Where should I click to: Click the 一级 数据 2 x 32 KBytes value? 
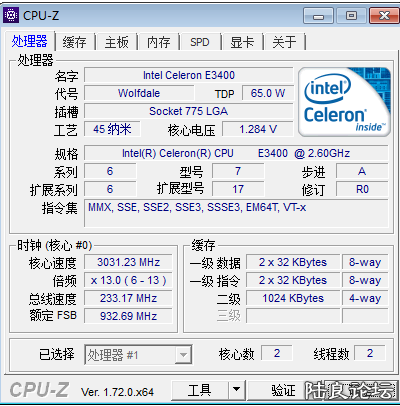click(x=293, y=262)
